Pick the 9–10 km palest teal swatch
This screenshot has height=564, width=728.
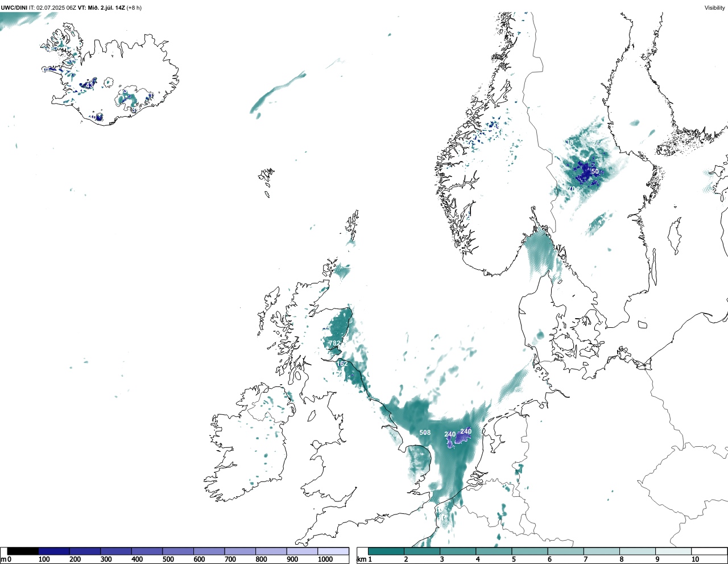point(673,551)
